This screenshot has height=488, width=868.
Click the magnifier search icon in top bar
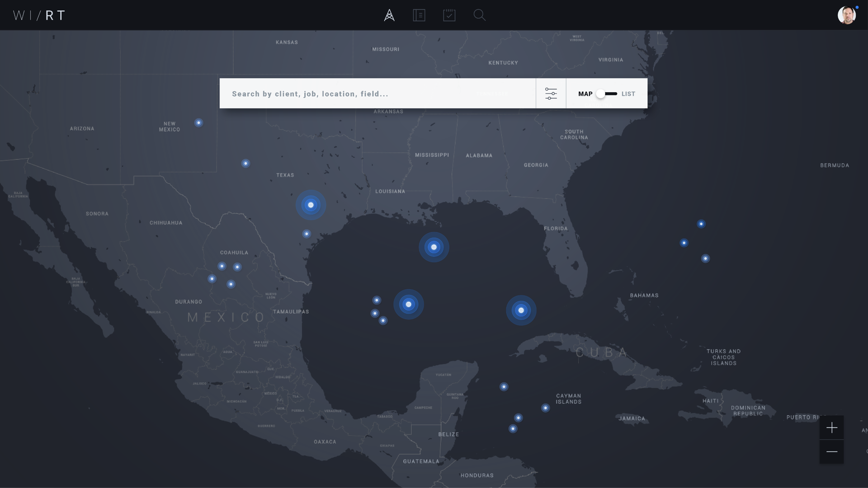click(480, 15)
